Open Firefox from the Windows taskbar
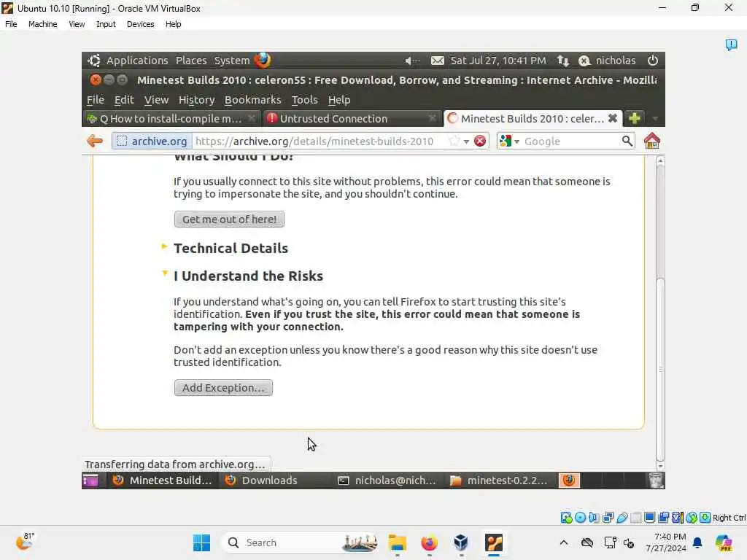This screenshot has width=747, height=560. (429, 542)
